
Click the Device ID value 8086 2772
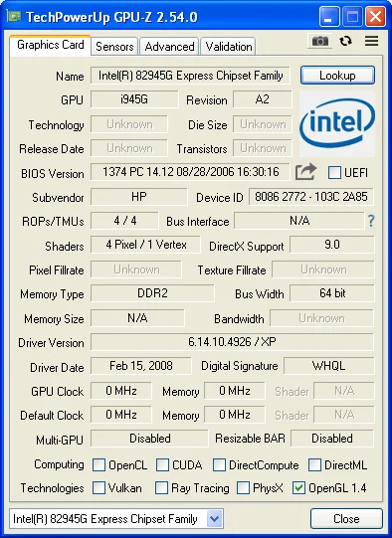[311, 197]
